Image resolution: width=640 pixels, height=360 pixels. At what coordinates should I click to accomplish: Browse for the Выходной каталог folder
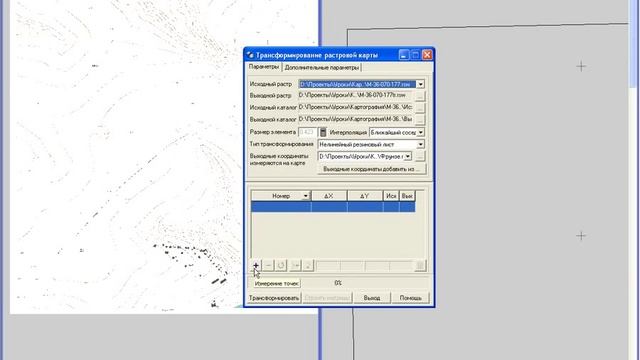click(420, 120)
